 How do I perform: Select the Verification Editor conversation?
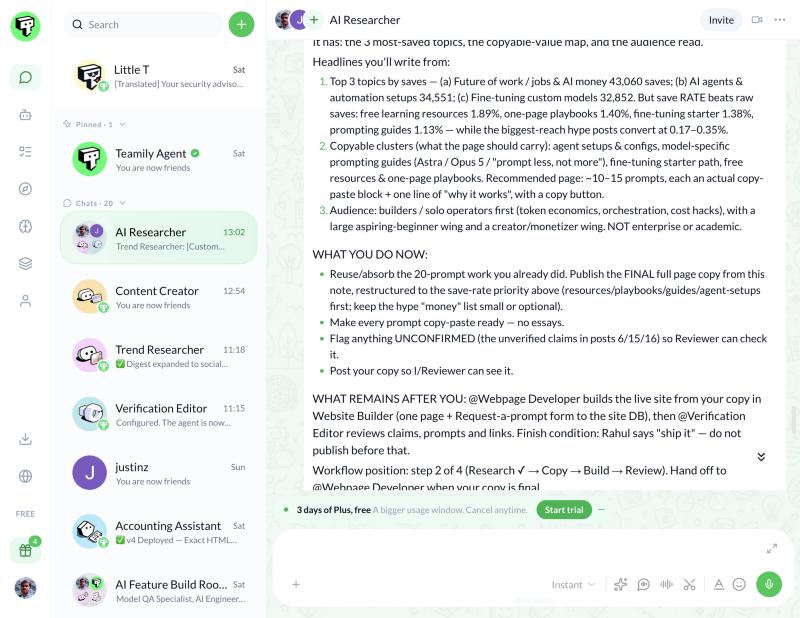click(159, 414)
